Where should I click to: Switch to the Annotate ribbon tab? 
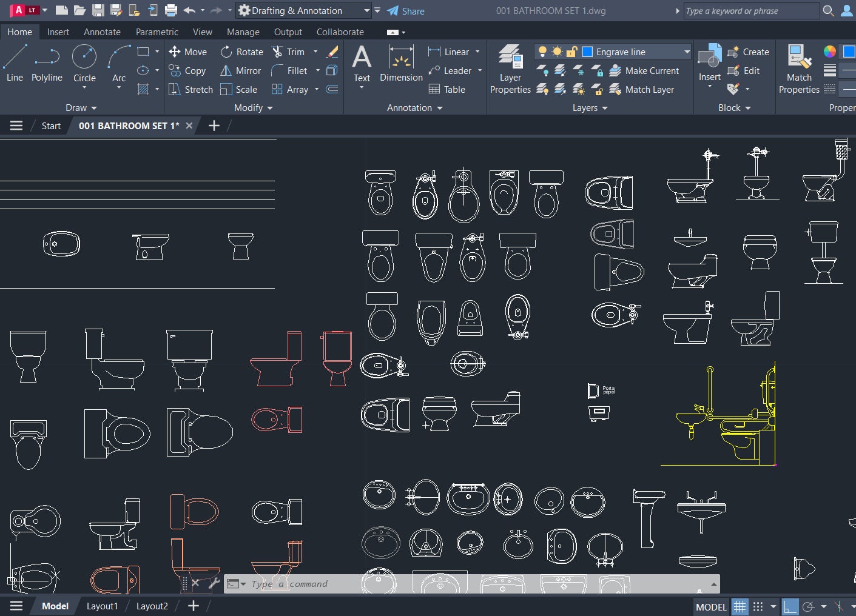[x=101, y=32]
